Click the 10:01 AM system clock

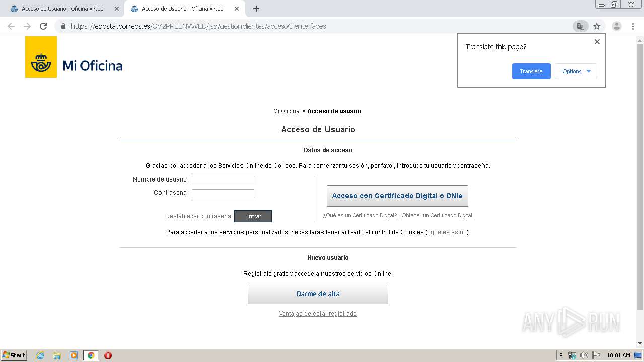[618, 355]
